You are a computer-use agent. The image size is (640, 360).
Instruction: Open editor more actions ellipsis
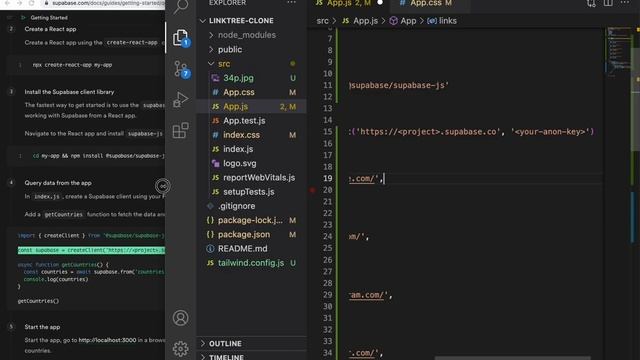click(x=625, y=3)
